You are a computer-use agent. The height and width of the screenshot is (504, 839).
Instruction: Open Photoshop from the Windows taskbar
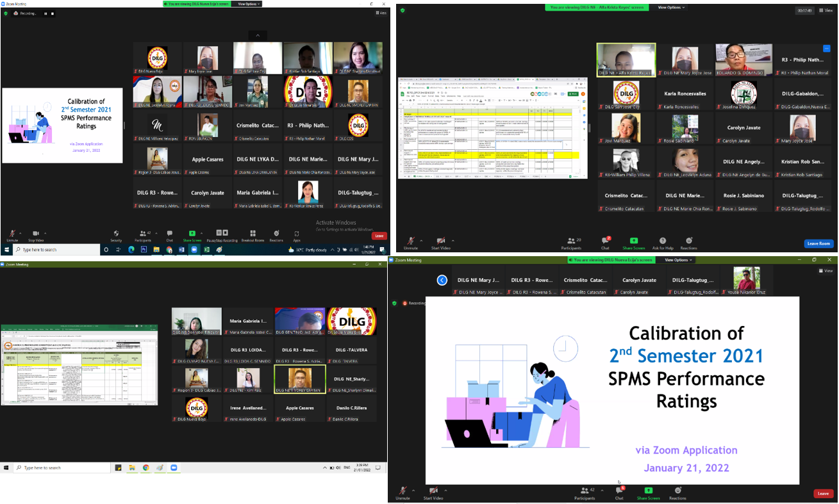click(x=144, y=249)
